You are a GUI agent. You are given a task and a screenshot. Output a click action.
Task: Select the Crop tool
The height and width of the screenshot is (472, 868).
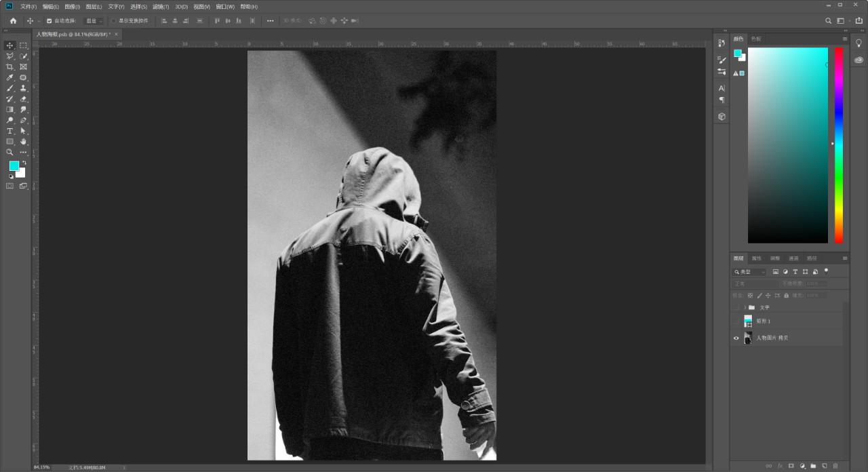(x=9, y=67)
